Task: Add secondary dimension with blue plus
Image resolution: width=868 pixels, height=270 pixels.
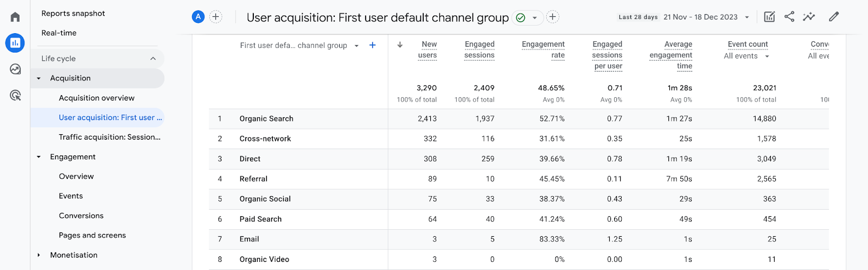Action: (373, 45)
